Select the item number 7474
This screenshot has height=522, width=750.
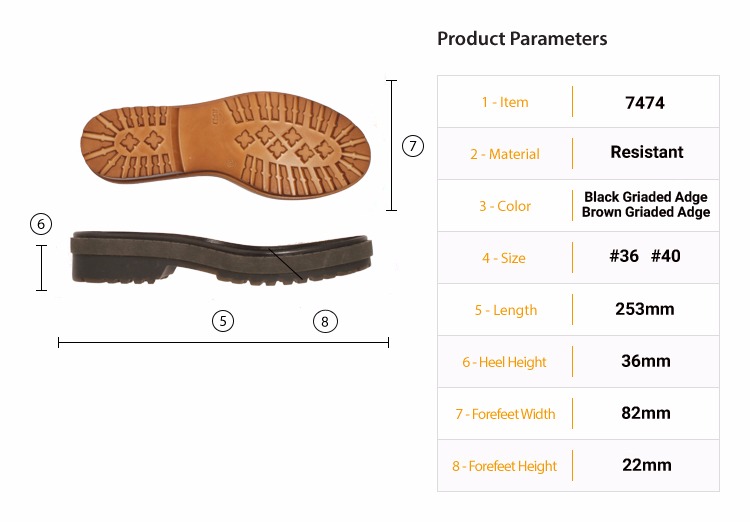pos(645,102)
